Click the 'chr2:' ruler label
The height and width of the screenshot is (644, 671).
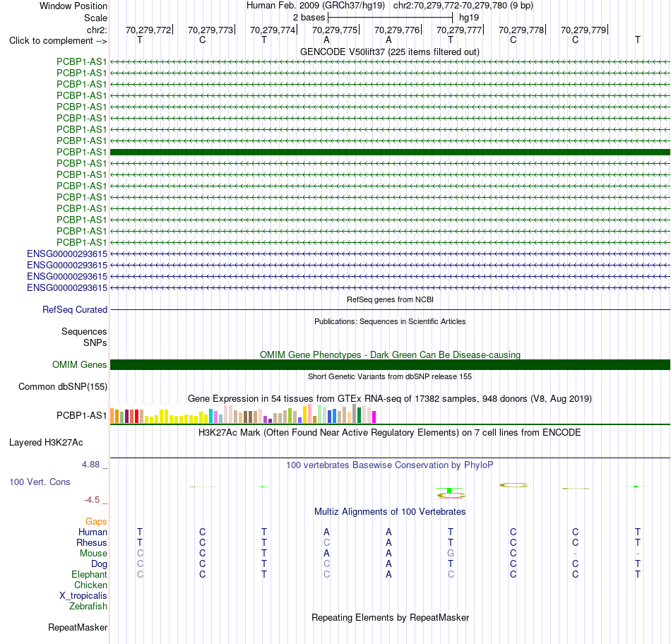point(97,30)
